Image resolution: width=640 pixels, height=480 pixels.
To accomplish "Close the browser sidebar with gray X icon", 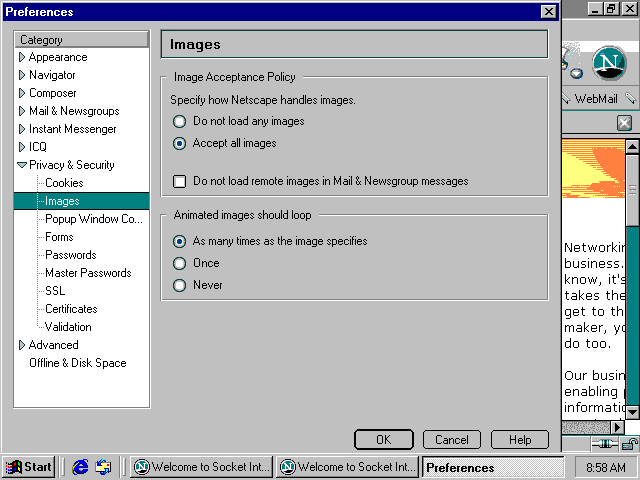I will (x=624, y=123).
